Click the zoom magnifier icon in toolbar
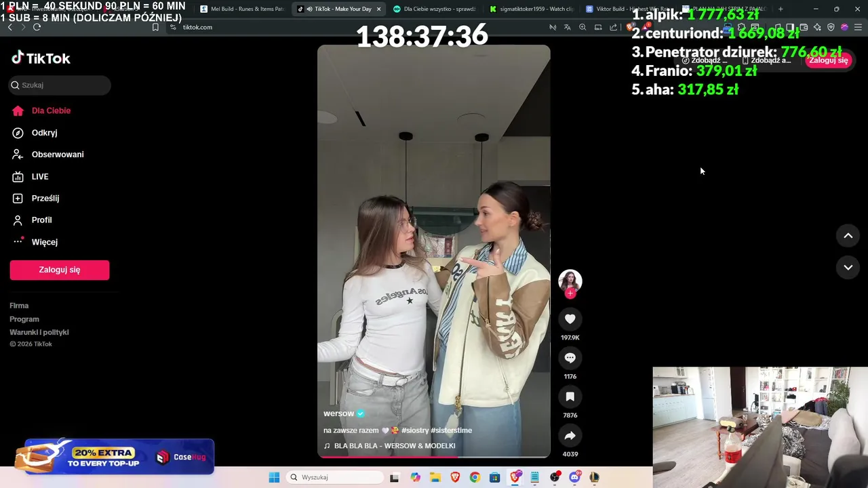The height and width of the screenshot is (488, 868). pyautogui.click(x=583, y=27)
